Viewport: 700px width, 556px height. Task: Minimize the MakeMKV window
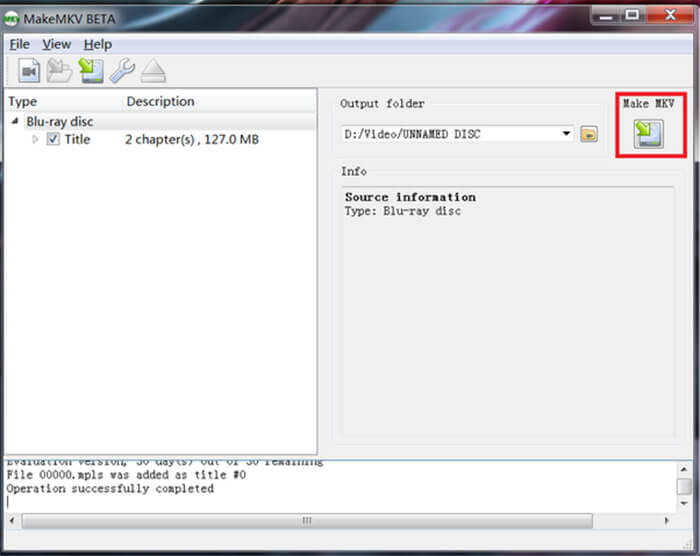(x=606, y=16)
